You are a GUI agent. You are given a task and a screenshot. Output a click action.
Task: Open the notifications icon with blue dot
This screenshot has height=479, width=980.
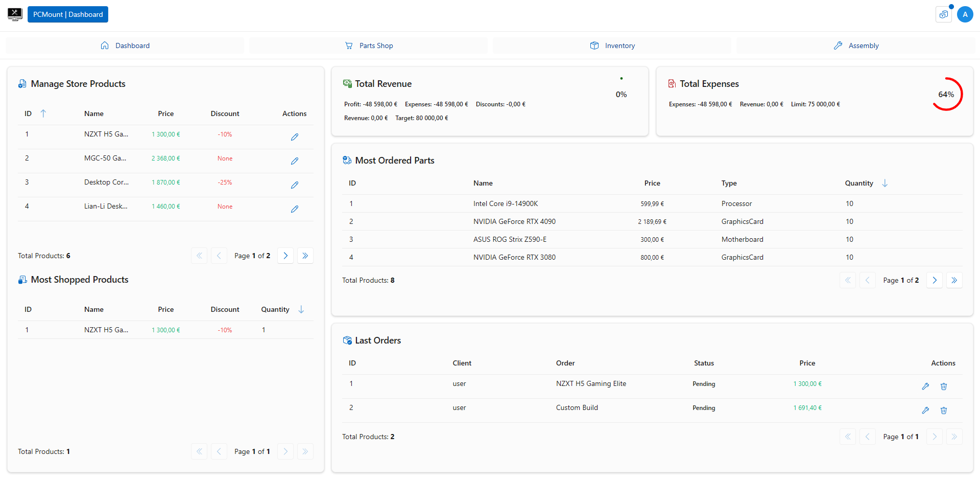[944, 14]
